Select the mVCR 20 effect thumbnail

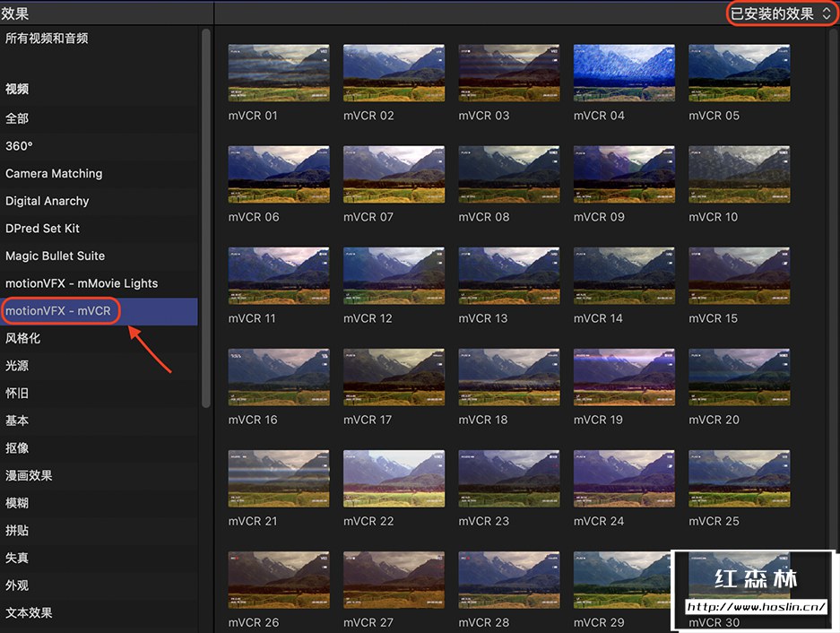pos(740,377)
